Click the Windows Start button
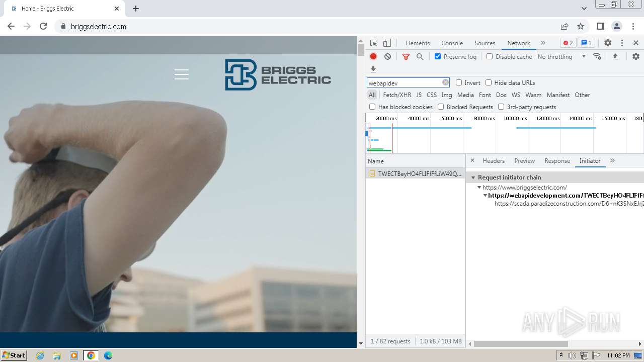 [14, 355]
